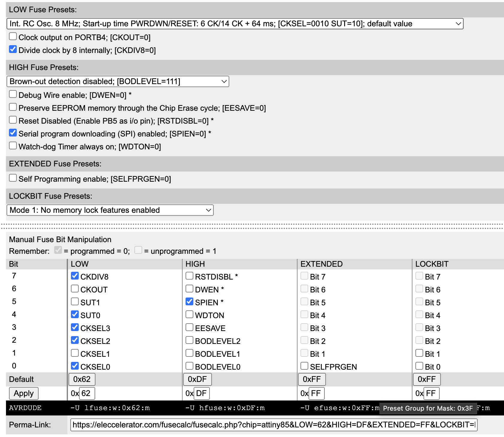Image resolution: width=504 pixels, height=437 pixels.
Task: Click the Apply button
Action: 24,393
